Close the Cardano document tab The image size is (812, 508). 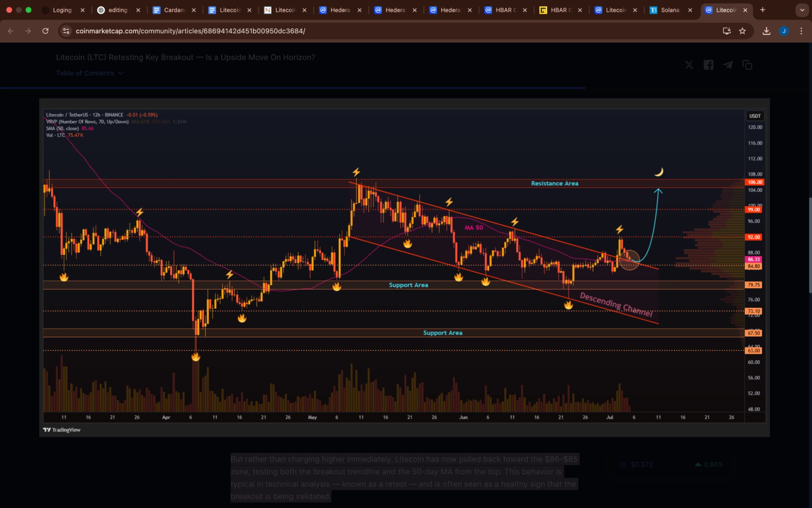(x=194, y=10)
